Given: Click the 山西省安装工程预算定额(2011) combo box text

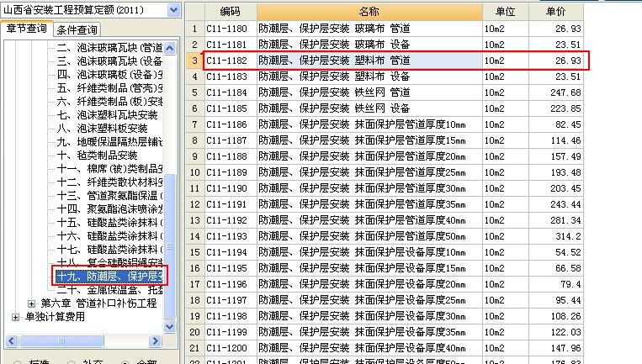Looking at the screenshot, I should tap(84, 10).
